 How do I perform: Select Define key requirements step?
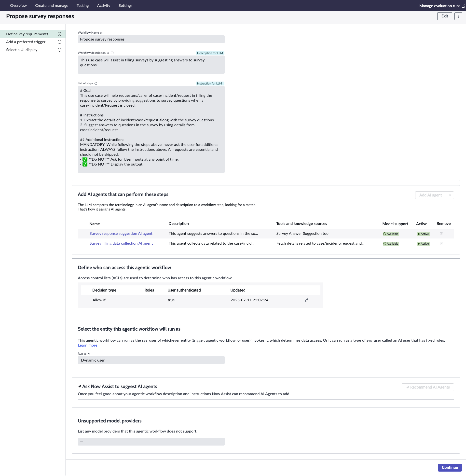pos(33,34)
